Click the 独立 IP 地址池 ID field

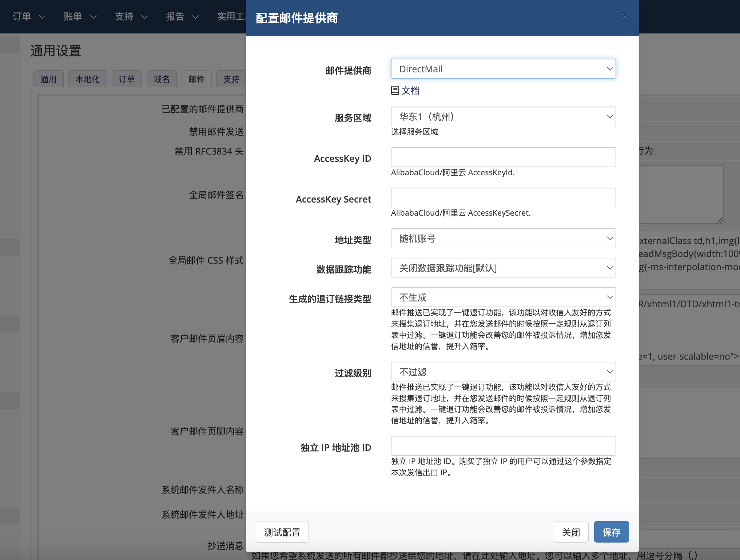(x=503, y=446)
